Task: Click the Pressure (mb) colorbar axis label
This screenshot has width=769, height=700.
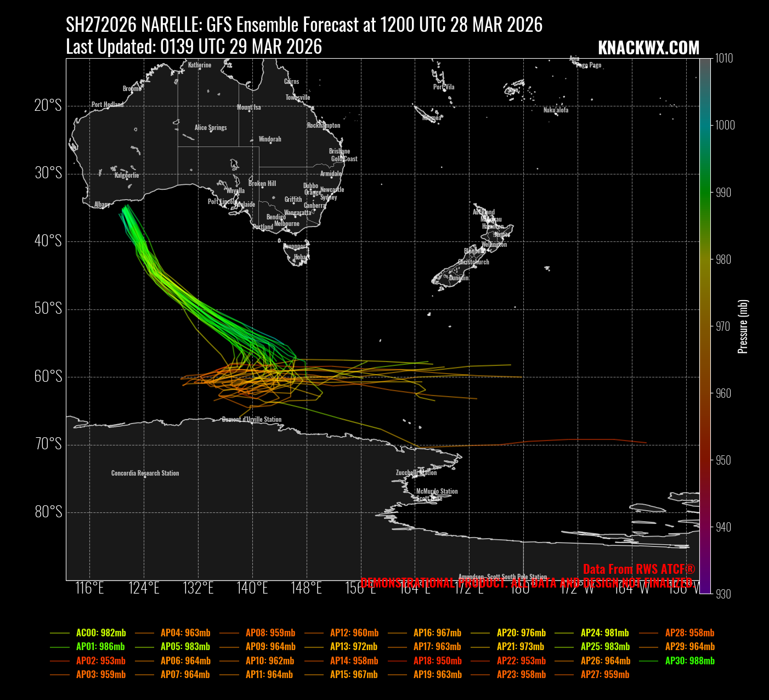Action: point(743,326)
